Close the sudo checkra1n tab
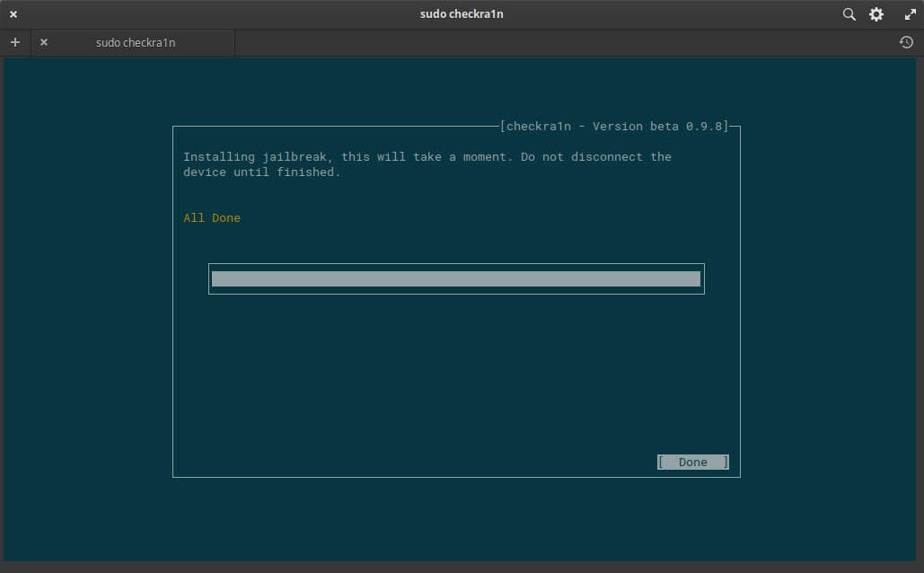The height and width of the screenshot is (573, 924). [44, 42]
